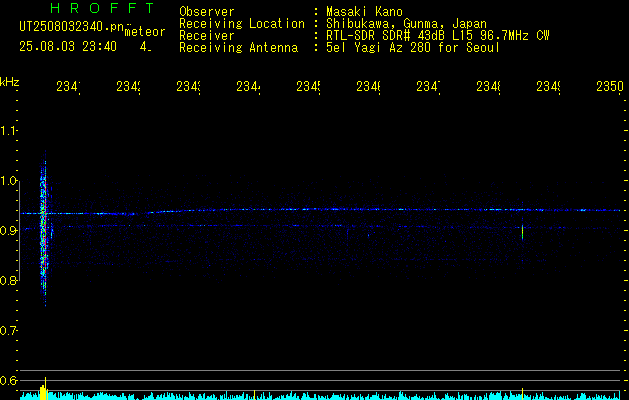Image resolution: width=629 pixels, height=400 pixels.
Task: Click the 2349 time axis marker
Action: click(548, 86)
